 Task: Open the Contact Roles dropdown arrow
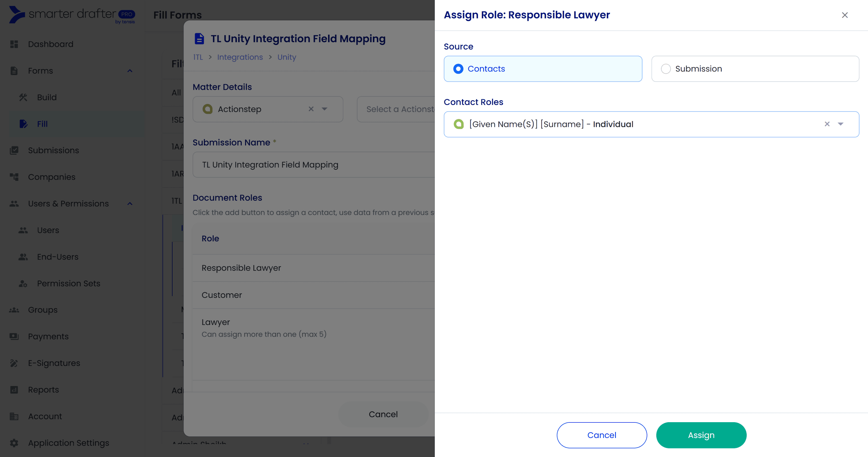pyautogui.click(x=841, y=124)
